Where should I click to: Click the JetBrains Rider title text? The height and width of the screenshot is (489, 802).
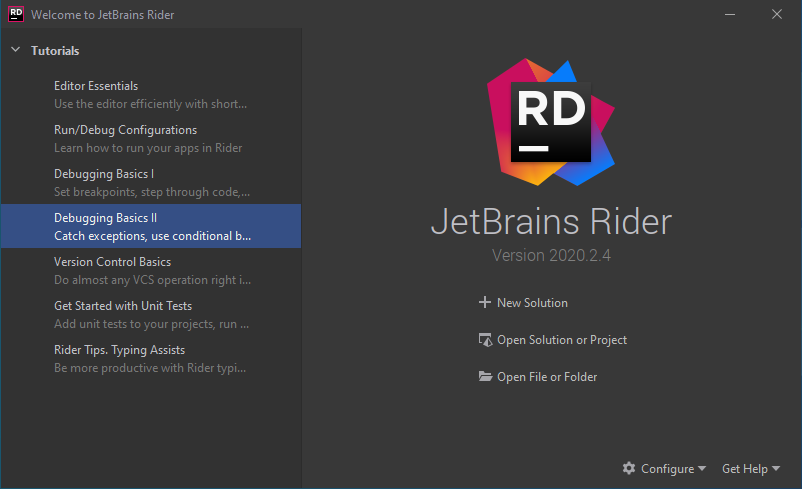coord(551,221)
